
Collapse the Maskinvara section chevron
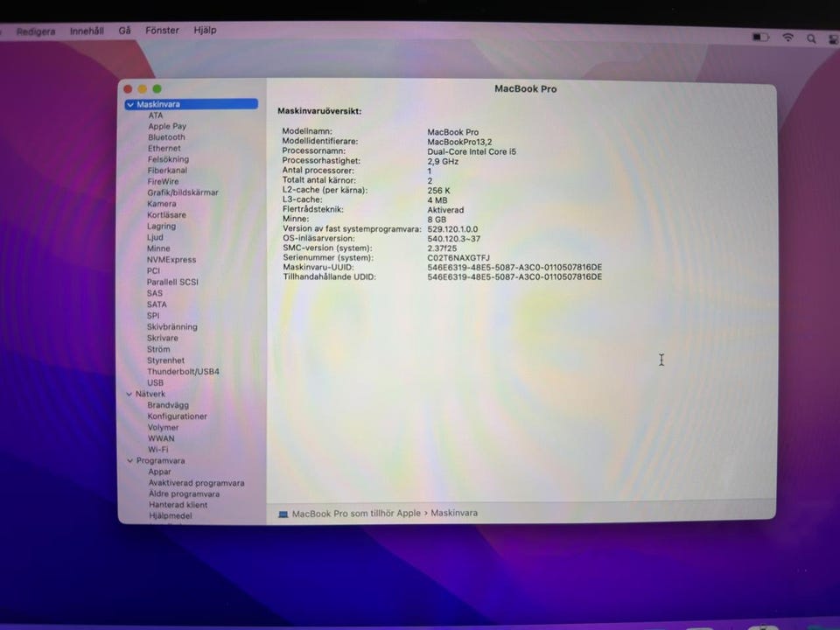click(130, 105)
